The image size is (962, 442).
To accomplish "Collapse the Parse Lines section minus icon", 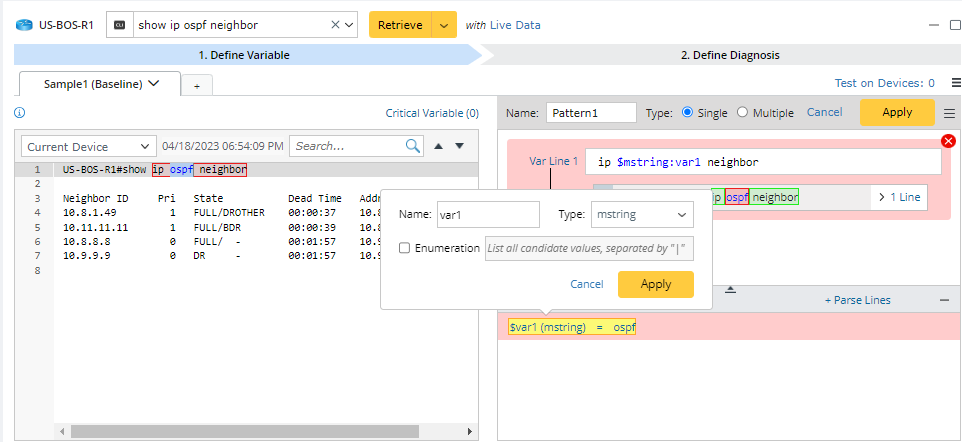I will click(x=944, y=300).
